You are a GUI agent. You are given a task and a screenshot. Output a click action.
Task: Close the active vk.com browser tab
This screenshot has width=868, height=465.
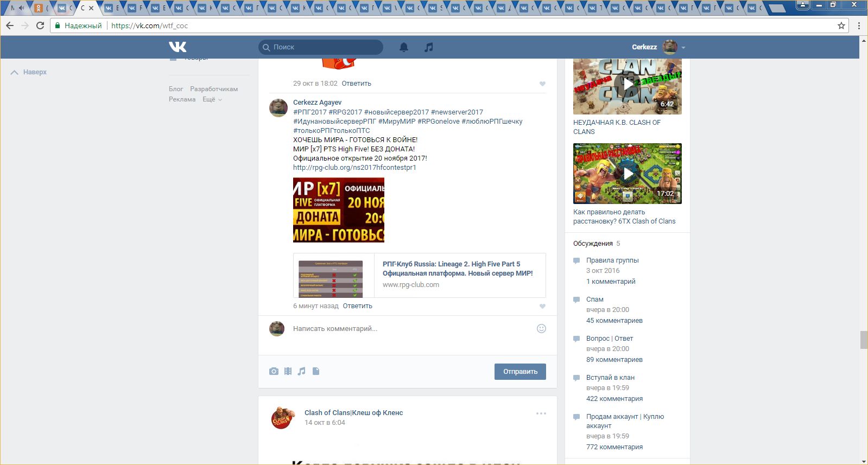click(91, 8)
